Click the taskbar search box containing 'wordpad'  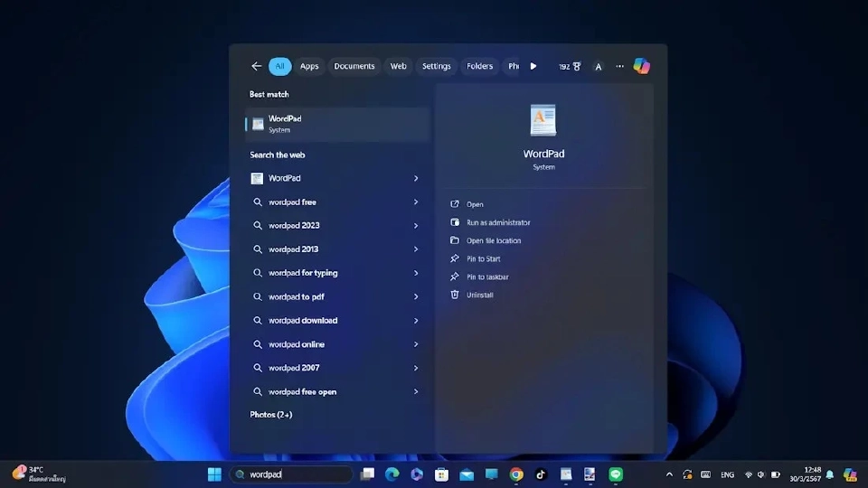(x=291, y=474)
